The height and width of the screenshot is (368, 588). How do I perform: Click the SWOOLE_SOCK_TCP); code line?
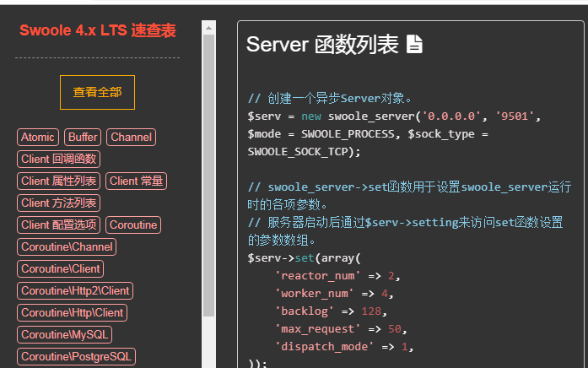click(x=304, y=152)
